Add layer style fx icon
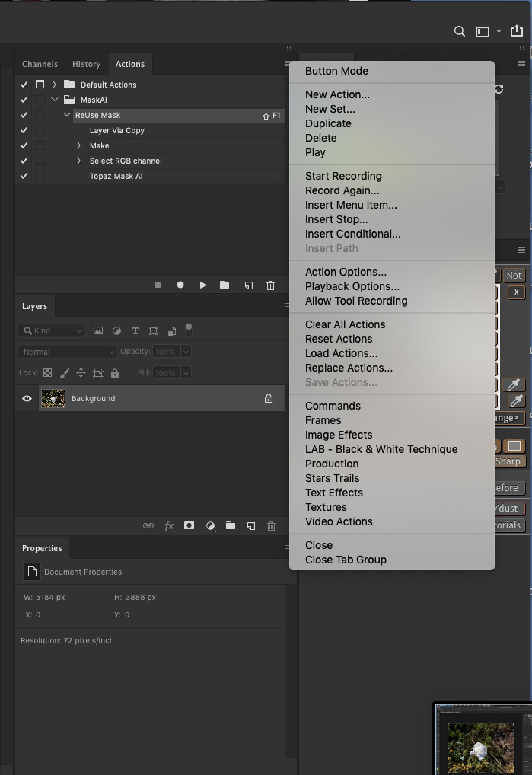 (169, 526)
